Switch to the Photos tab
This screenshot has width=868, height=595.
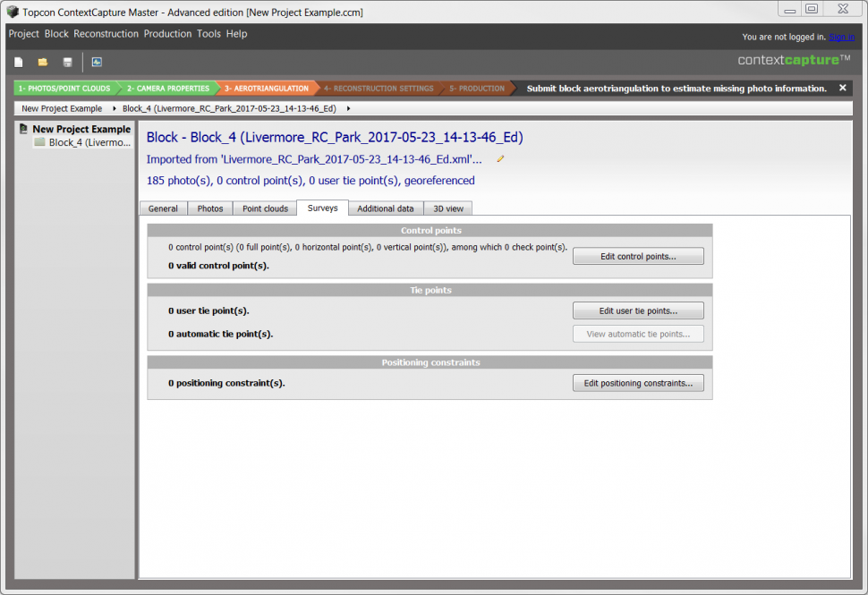[210, 208]
